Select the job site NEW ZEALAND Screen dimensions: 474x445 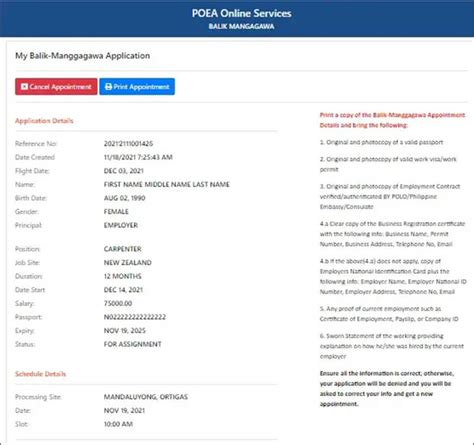click(128, 263)
